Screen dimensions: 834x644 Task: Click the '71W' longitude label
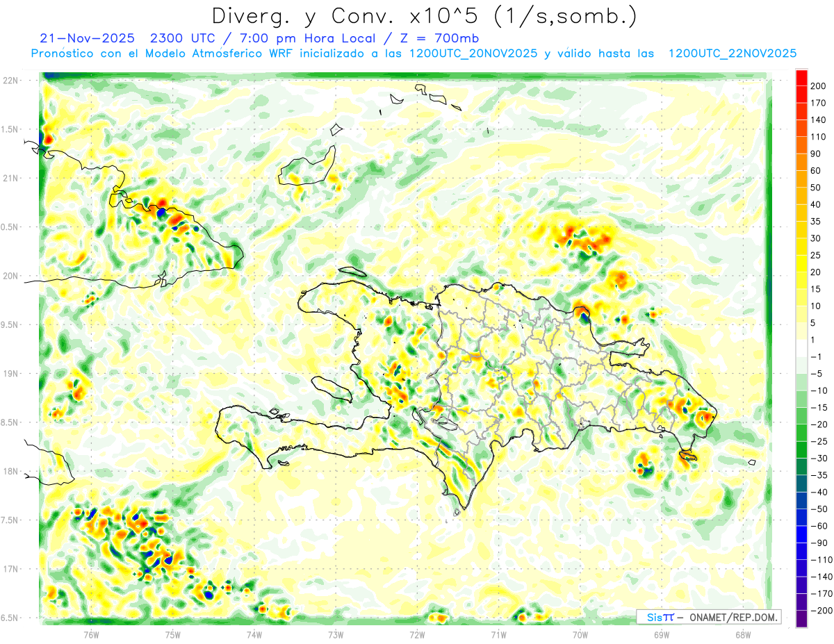click(x=498, y=634)
